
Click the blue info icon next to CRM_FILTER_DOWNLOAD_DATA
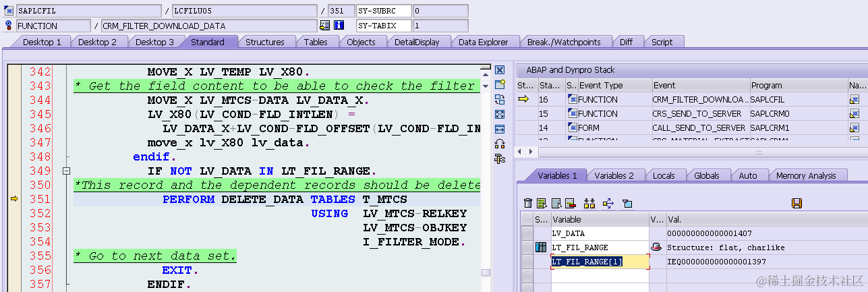[x=339, y=26]
